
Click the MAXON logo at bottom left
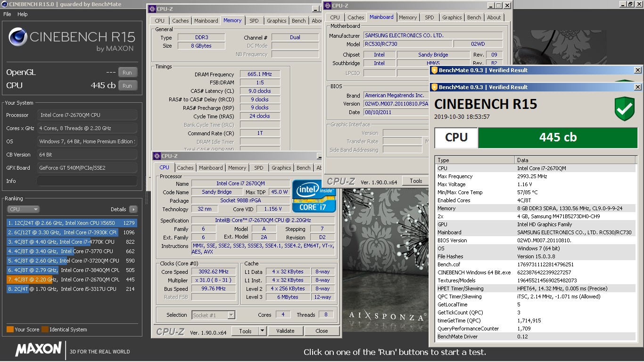(38, 349)
